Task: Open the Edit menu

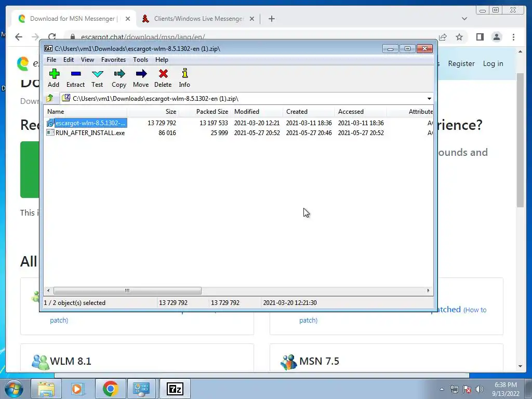Action: tap(69, 60)
